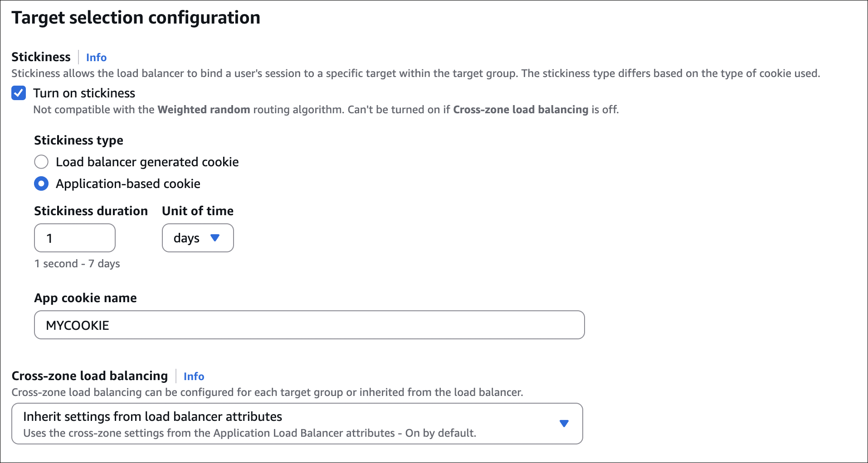Click the Unit of time label
Image resolution: width=868 pixels, height=463 pixels.
click(x=197, y=211)
